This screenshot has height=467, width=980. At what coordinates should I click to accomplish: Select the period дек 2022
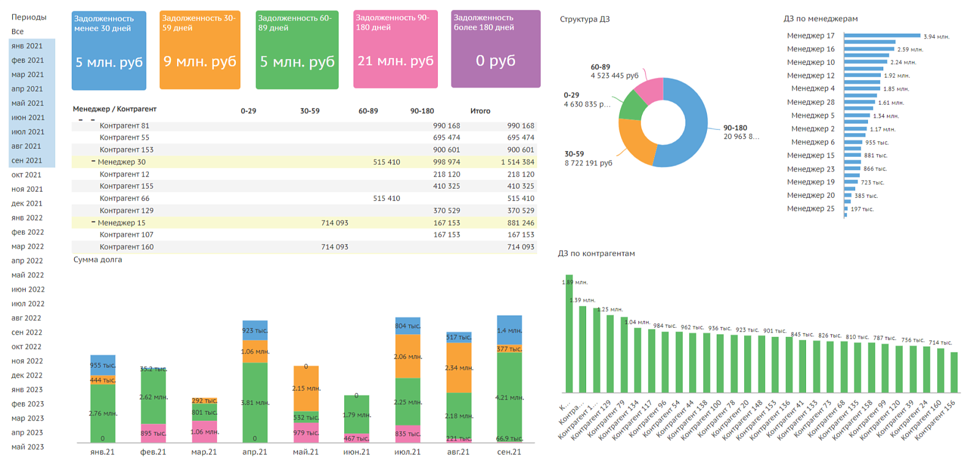click(x=27, y=375)
